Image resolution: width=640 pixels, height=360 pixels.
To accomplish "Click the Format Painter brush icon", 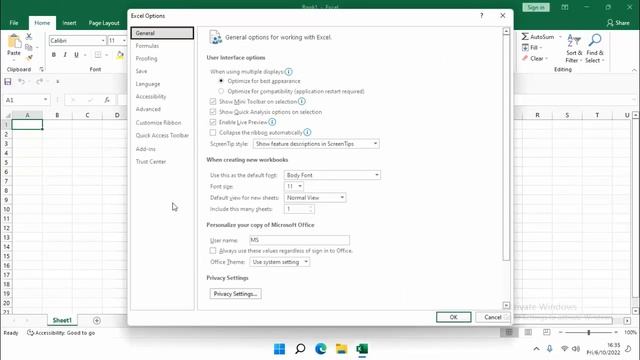I will pos(29,58).
